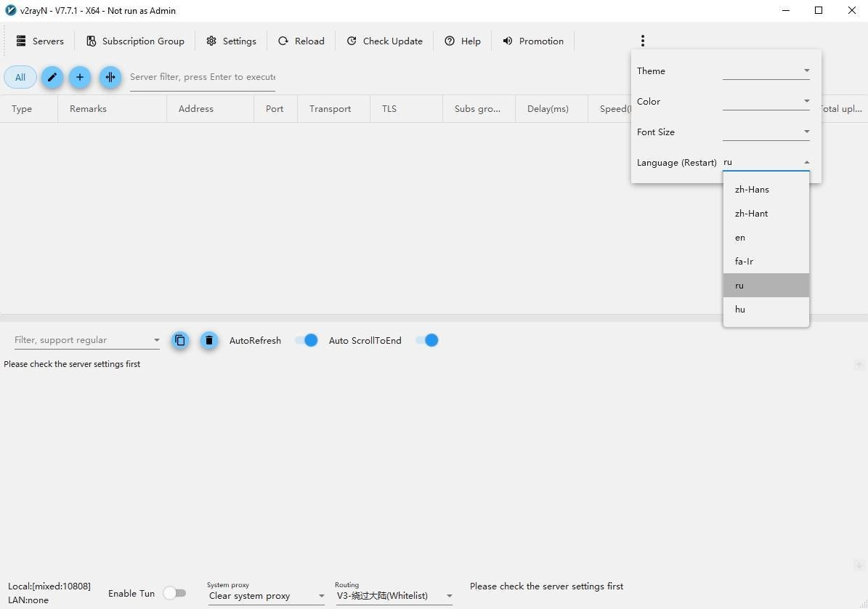Sort by the Port column header

tap(276, 108)
